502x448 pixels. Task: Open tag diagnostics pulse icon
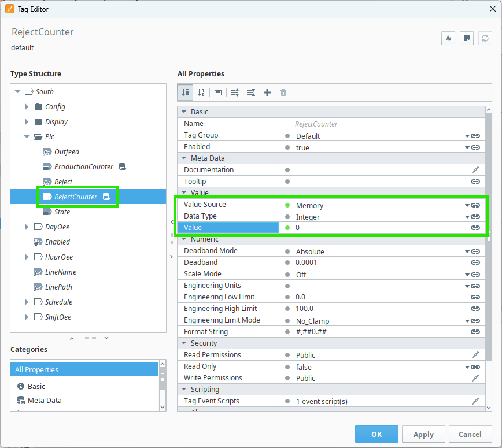click(448, 38)
